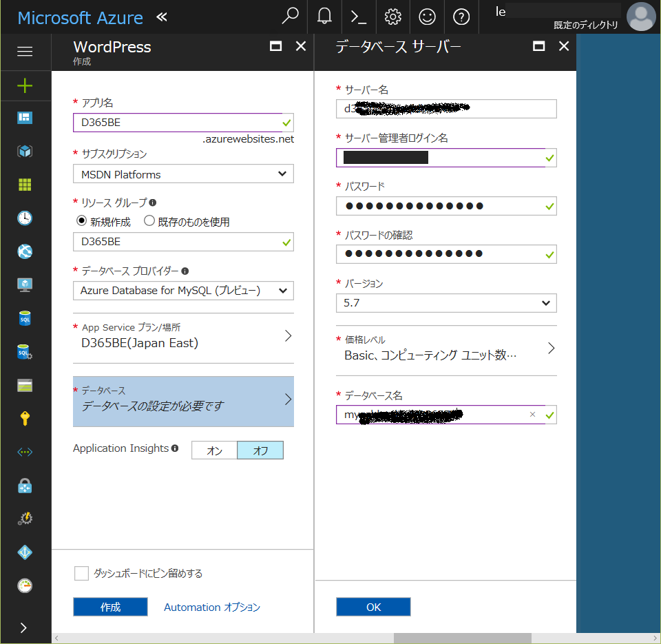Open the Automation オプション link
Image resolution: width=661 pixels, height=644 pixels.
(x=212, y=607)
